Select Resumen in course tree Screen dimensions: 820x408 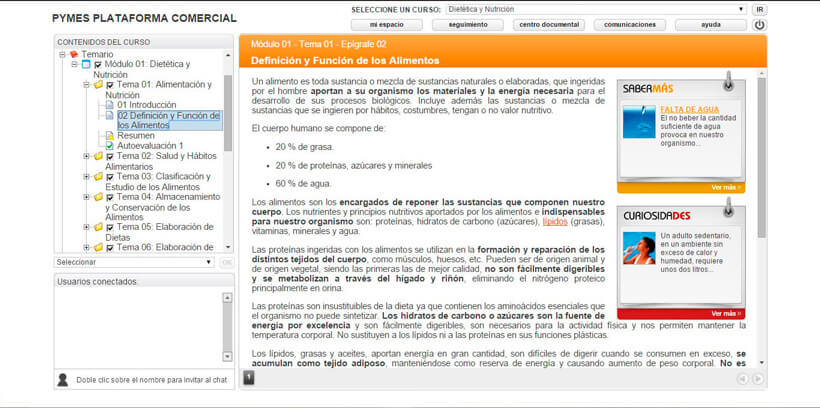(135, 136)
